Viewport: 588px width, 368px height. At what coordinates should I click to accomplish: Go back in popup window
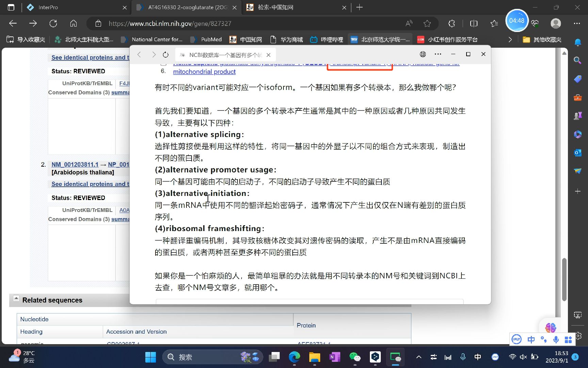click(139, 55)
